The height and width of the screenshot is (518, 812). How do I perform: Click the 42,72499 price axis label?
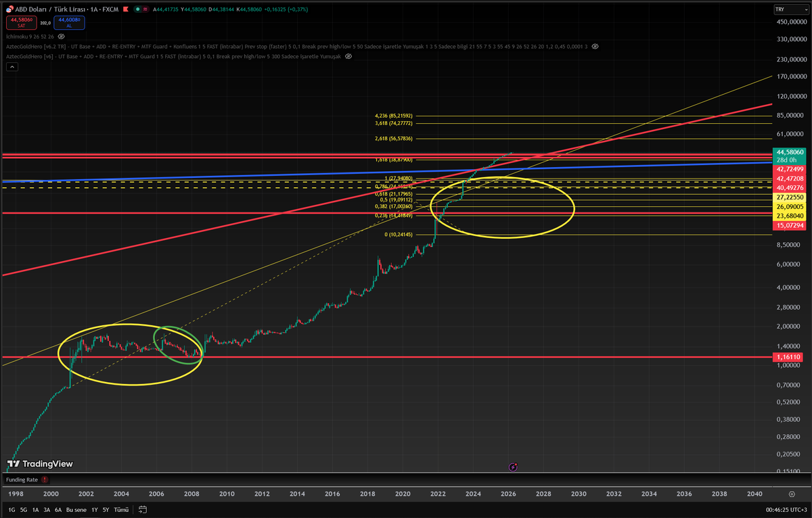(x=790, y=168)
